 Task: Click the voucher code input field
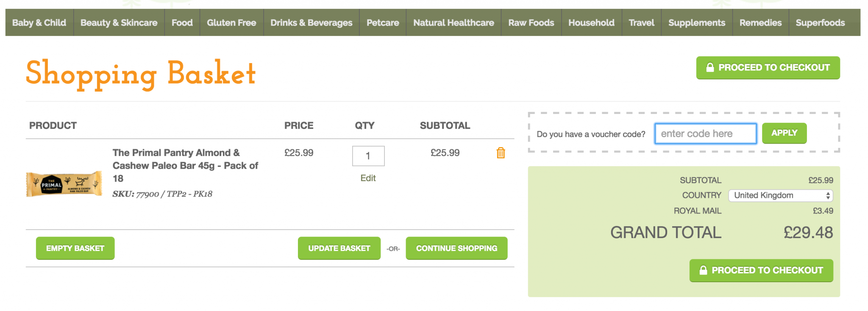pos(705,134)
